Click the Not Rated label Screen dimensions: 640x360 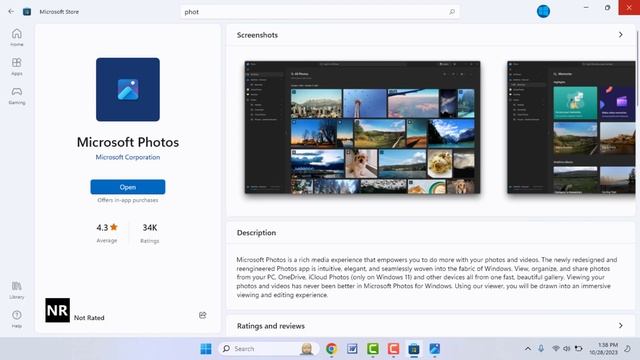coord(89,318)
